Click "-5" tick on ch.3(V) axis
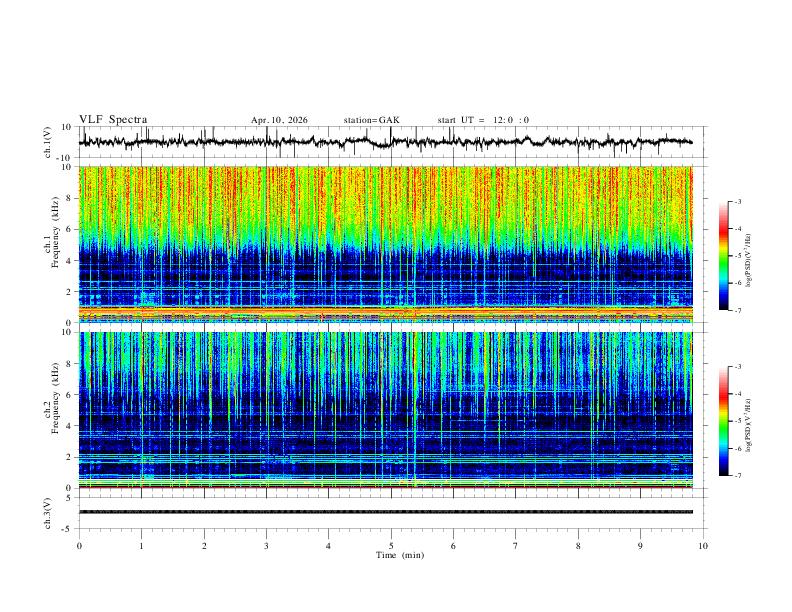Viewport: 792px width, 612px height. [x=68, y=529]
